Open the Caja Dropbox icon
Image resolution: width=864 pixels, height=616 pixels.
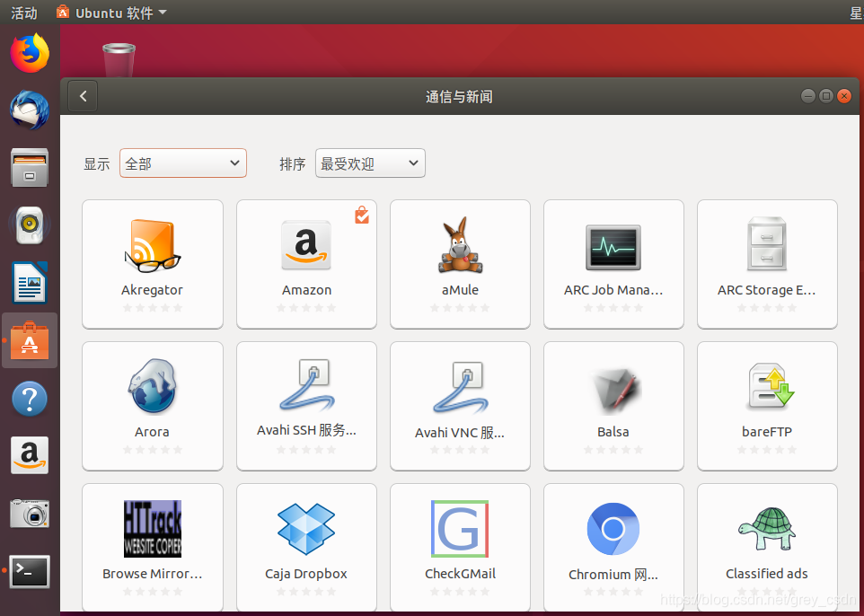pos(306,529)
